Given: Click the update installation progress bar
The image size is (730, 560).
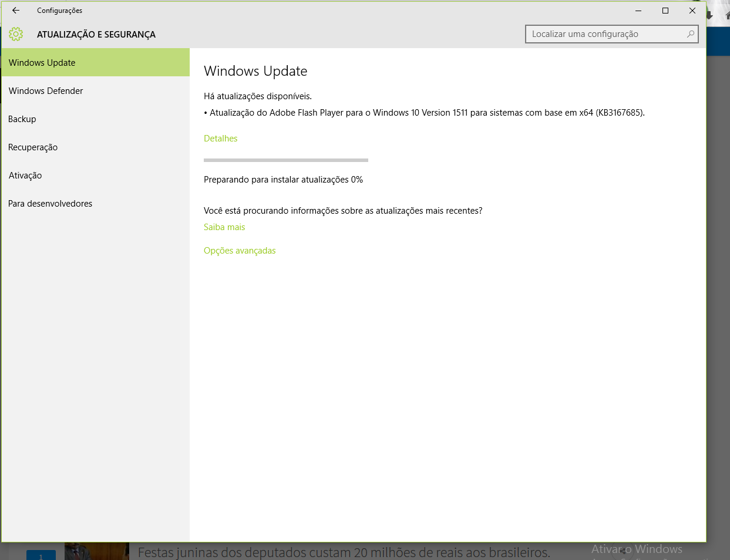Looking at the screenshot, I should coord(286,160).
